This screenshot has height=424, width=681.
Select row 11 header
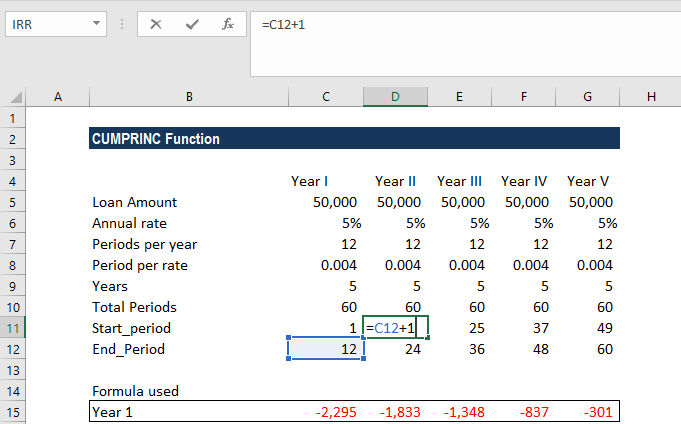(13, 328)
